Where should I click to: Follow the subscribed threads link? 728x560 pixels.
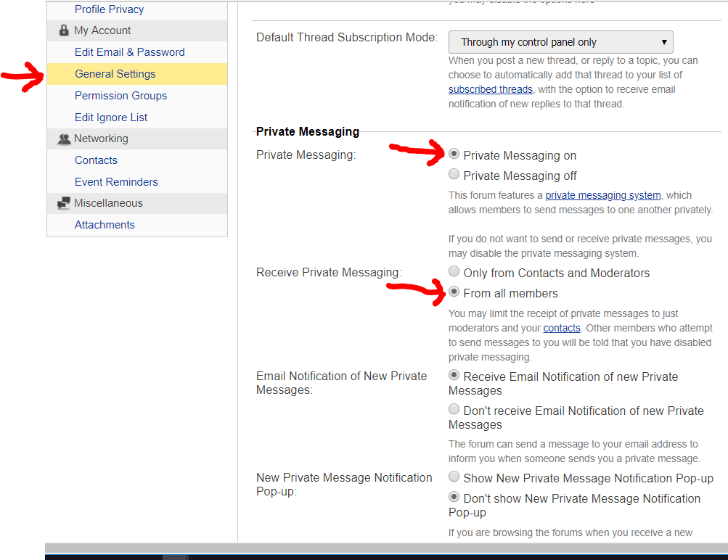pyautogui.click(x=490, y=89)
